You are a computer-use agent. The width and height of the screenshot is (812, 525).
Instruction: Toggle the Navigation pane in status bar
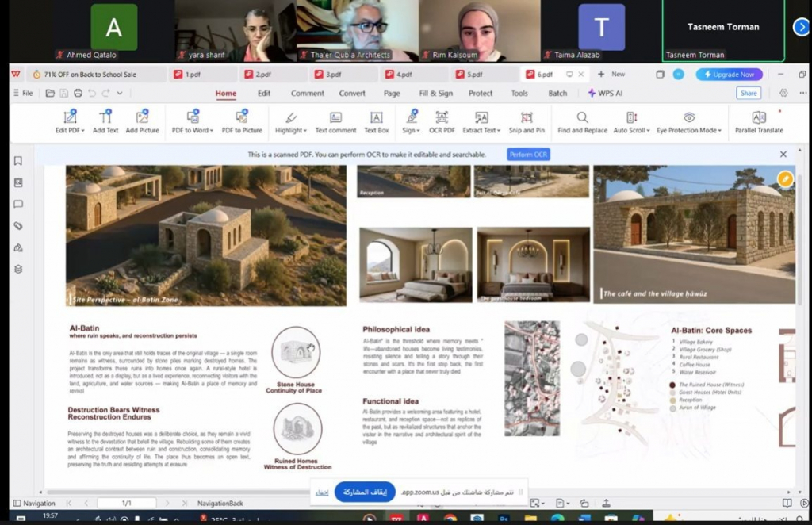[x=34, y=504]
